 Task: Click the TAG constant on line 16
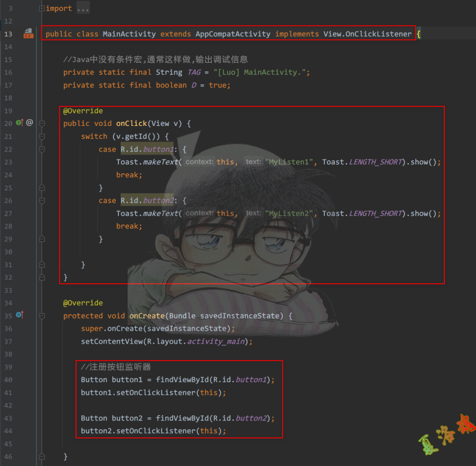pos(193,72)
